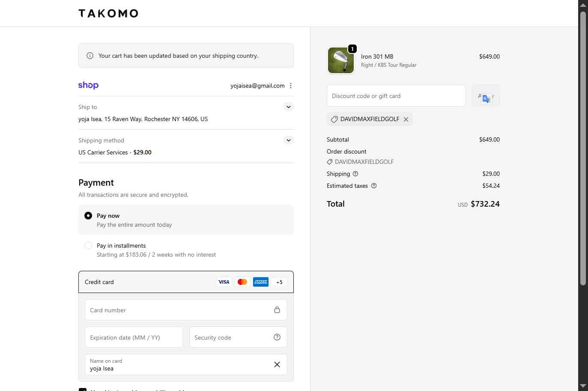Click the lock icon in the card number field
Screen dimensions: 588x391
(x=277, y=310)
